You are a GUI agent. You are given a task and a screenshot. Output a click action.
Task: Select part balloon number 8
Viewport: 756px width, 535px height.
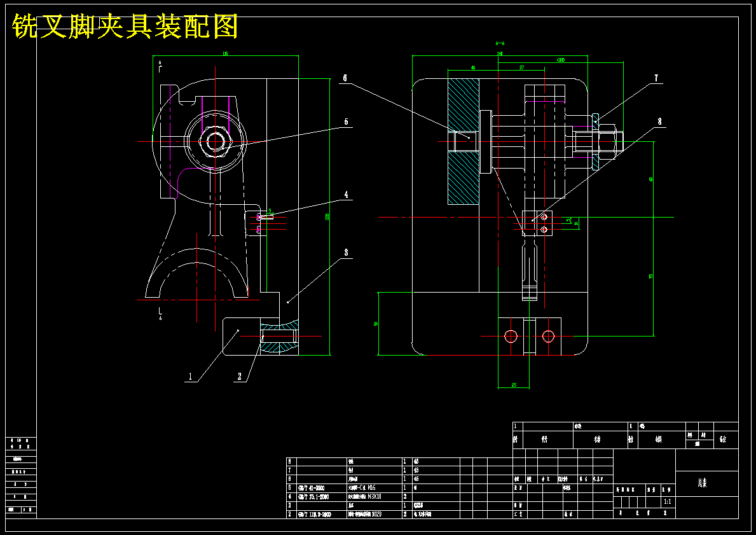(x=659, y=122)
